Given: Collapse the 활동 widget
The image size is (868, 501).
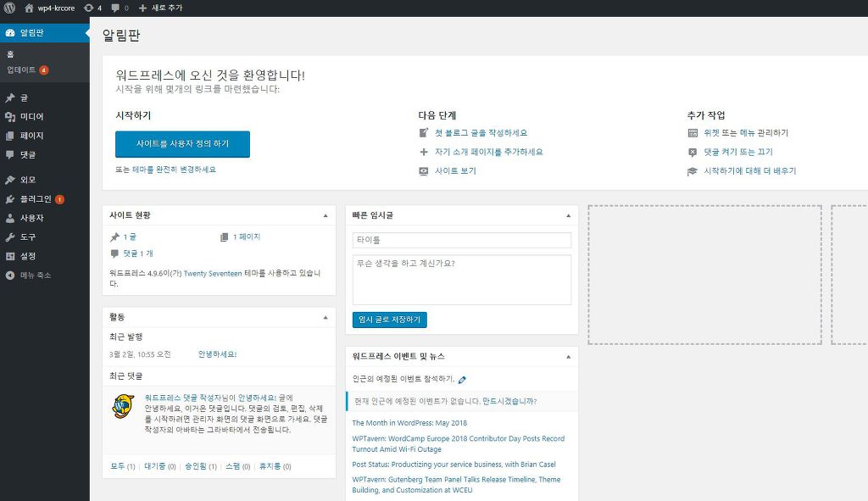Looking at the screenshot, I should tap(325, 318).
